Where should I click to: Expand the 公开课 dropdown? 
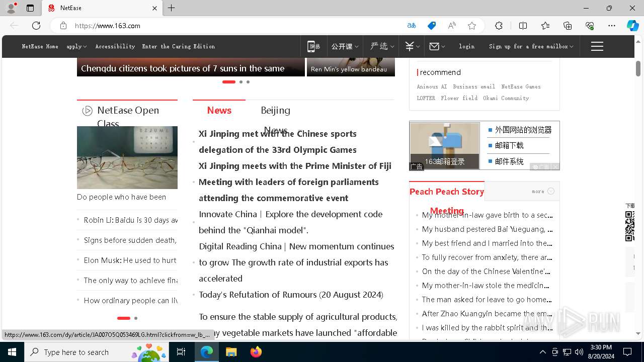click(345, 46)
